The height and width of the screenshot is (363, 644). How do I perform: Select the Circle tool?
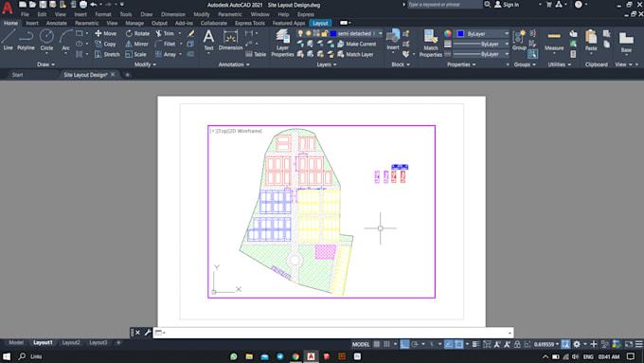(46, 41)
